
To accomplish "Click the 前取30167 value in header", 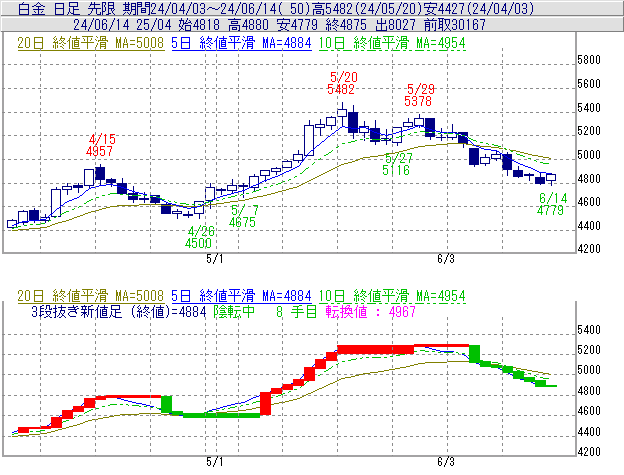I will [x=454, y=25].
